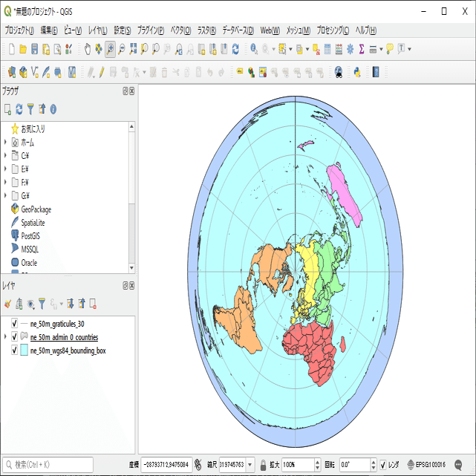The width and height of the screenshot is (476, 476).
Task: Open the 編集 menu
Action: [x=48, y=30]
